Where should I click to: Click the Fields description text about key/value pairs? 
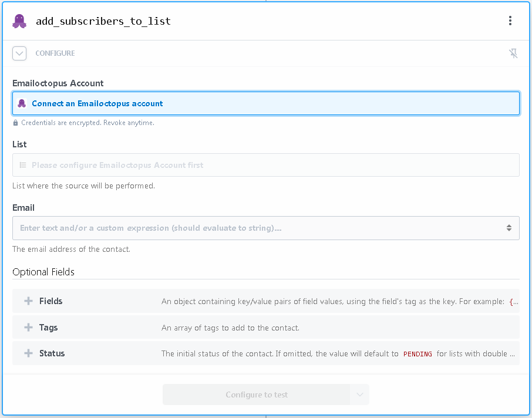pos(339,301)
